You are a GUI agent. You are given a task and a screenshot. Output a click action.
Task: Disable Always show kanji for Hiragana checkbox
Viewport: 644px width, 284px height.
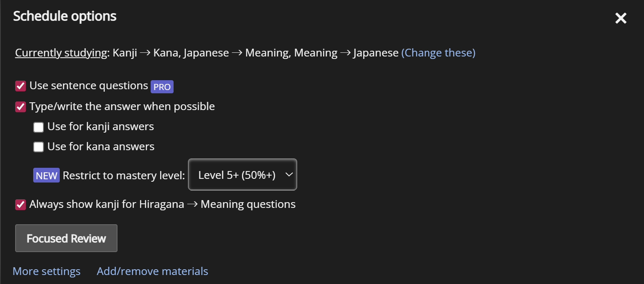tap(20, 205)
